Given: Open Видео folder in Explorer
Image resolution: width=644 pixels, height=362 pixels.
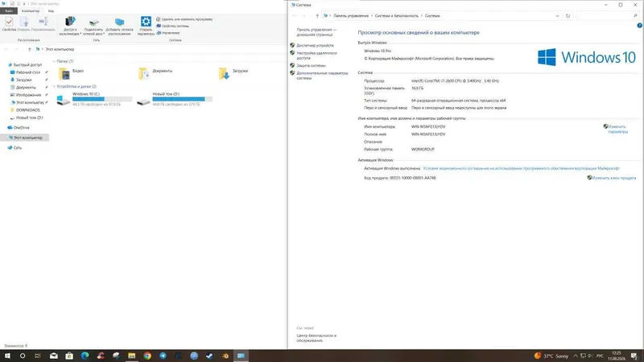Looking at the screenshot, I should tap(71, 73).
